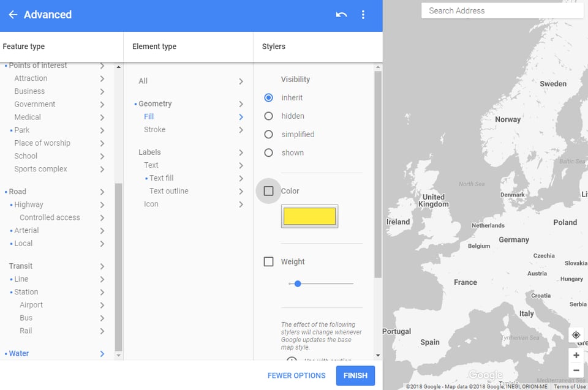Select the Park feature type
588x390 pixels.
[x=22, y=130]
